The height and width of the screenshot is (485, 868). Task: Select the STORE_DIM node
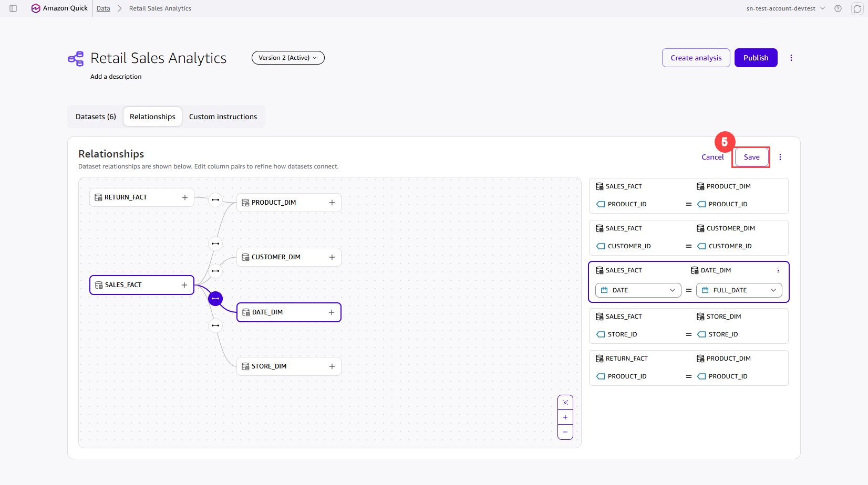(288, 366)
